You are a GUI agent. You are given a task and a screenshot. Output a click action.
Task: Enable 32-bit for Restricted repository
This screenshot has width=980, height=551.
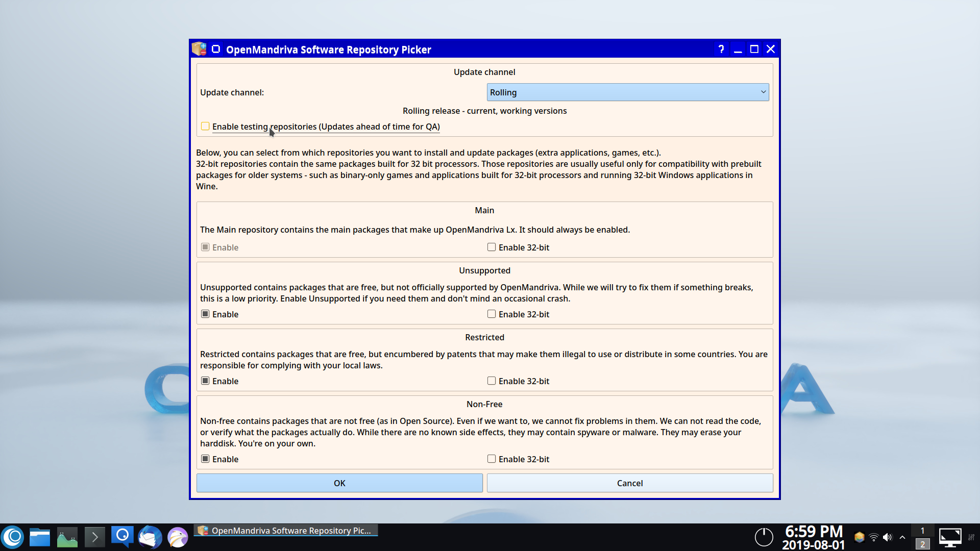(x=492, y=381)
